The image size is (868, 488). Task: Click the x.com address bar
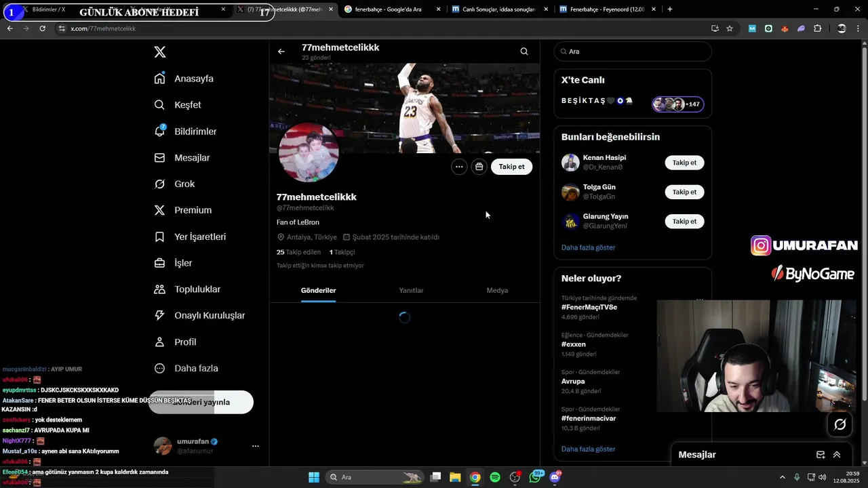pos(380,28)
